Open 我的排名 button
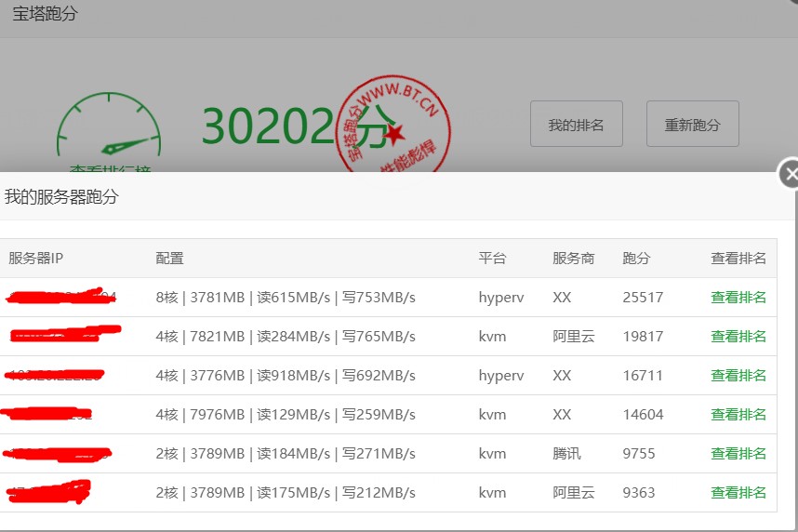The height and width of the screenshot is (532, 798). pyautogui.click(x=576, y=125)
